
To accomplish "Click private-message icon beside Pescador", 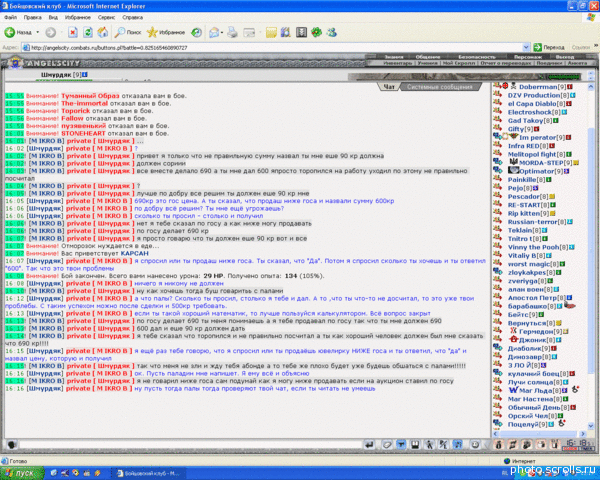I will click(x=497, y=196).
